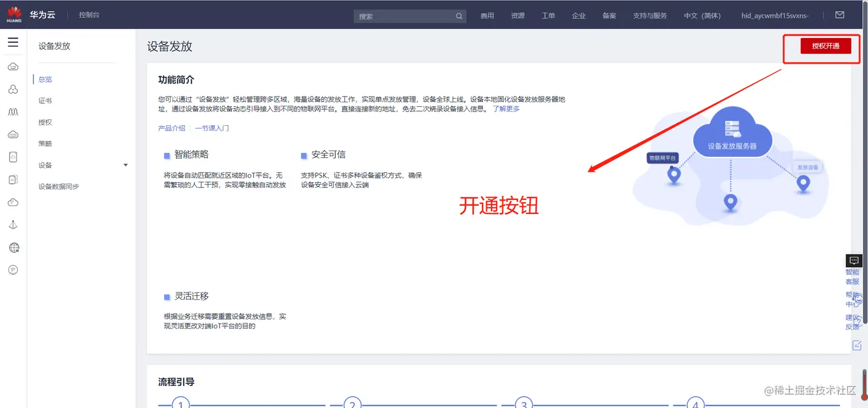
Task: Open the 帮助中心 help center
Action: [852, 299]
